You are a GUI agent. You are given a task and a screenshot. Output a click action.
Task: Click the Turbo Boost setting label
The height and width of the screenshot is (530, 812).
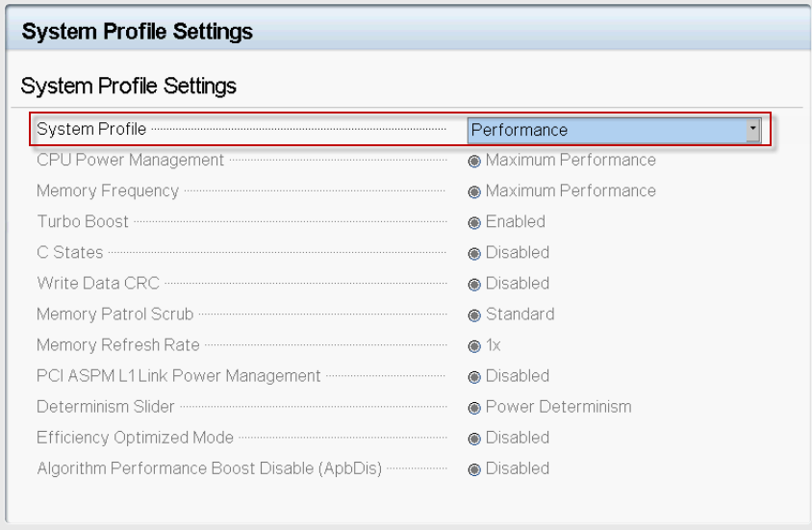click(83, 221)
